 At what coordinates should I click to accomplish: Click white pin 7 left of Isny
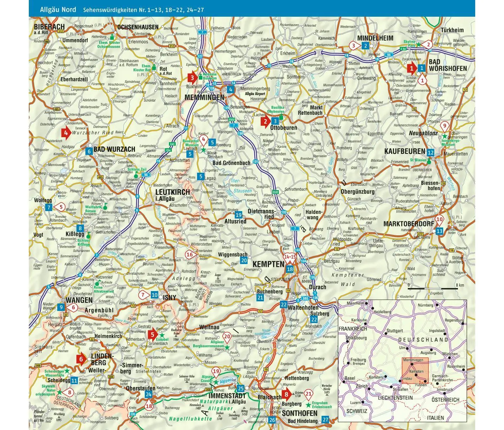(143, 295)
